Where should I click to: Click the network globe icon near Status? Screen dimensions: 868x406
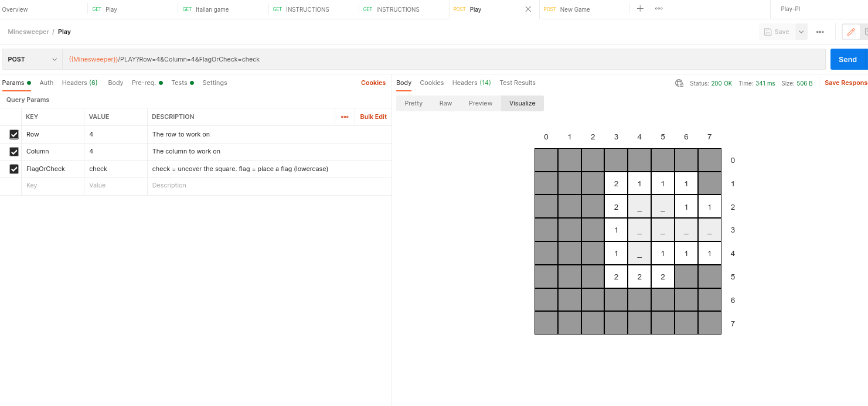point(679,83)
